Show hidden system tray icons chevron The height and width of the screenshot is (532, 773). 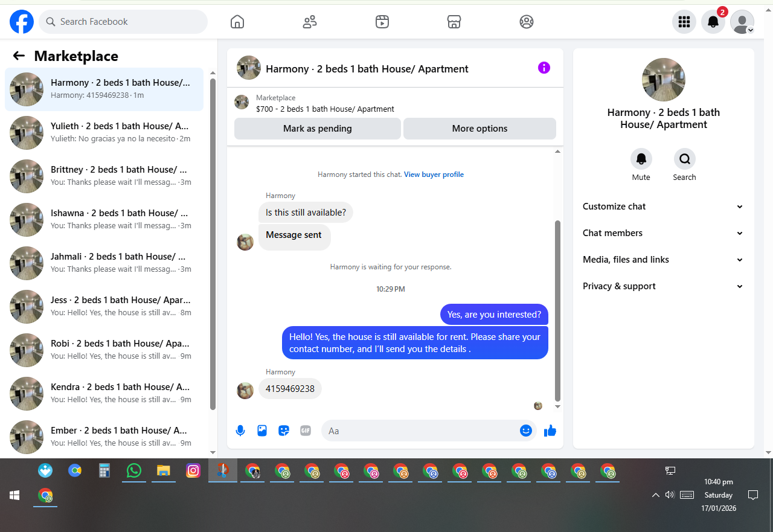pos(655,495)
